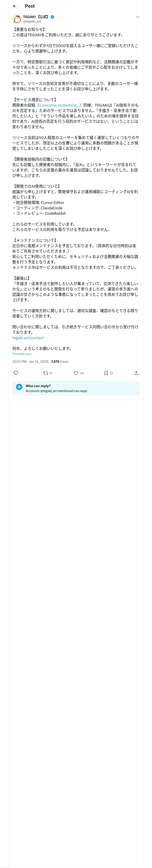The width and height of the screenshot is (152, 868).
Task: Like the post with heart icon
Action: click(x=76, y=373)
